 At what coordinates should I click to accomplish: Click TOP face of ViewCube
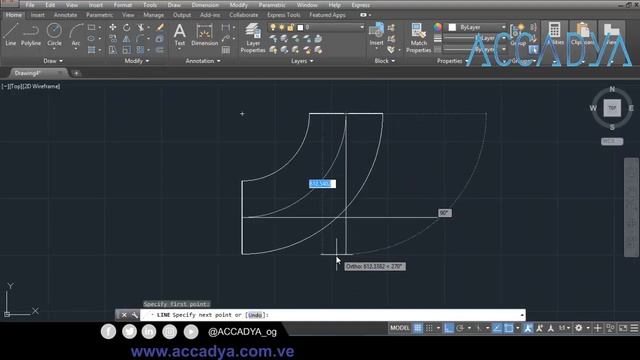coord(612,108)
